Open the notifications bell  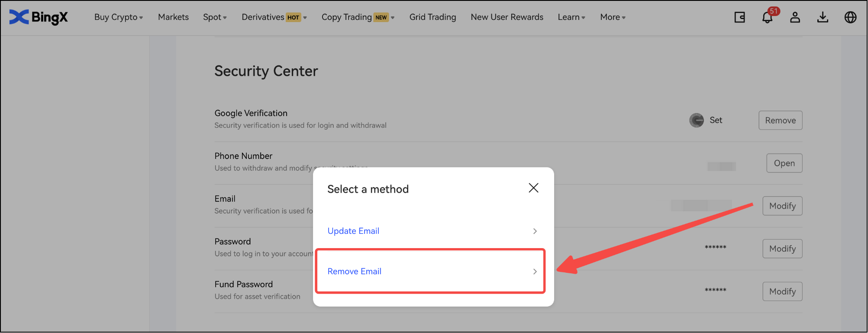point(767,17)
